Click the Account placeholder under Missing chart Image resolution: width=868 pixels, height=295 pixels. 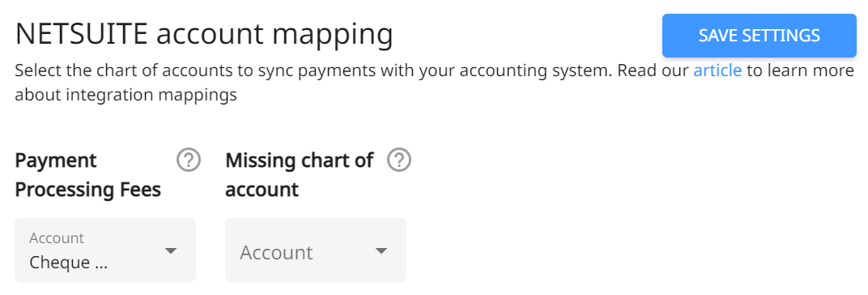[276, 252]
